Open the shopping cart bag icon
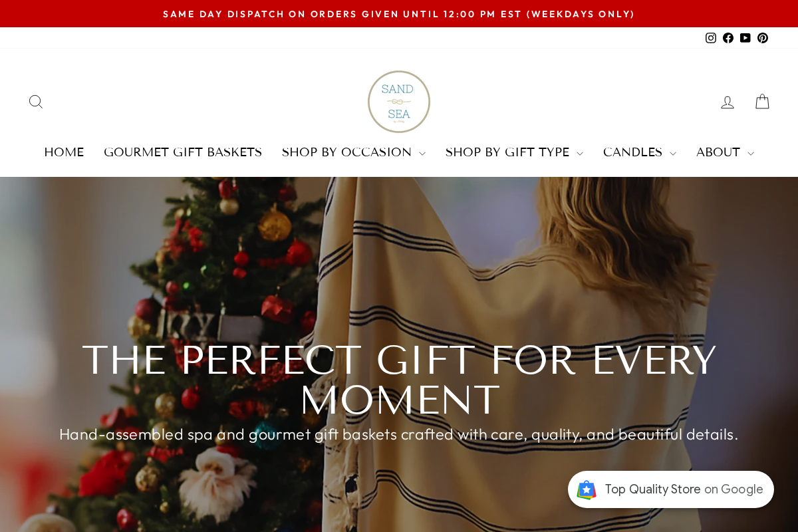The image size is (798, 532). [762, 102]
